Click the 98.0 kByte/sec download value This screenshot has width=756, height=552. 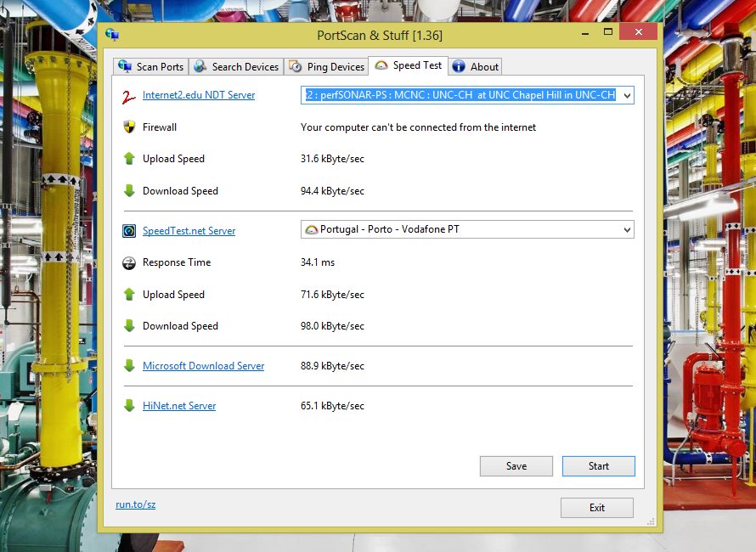tap(332, 326)
